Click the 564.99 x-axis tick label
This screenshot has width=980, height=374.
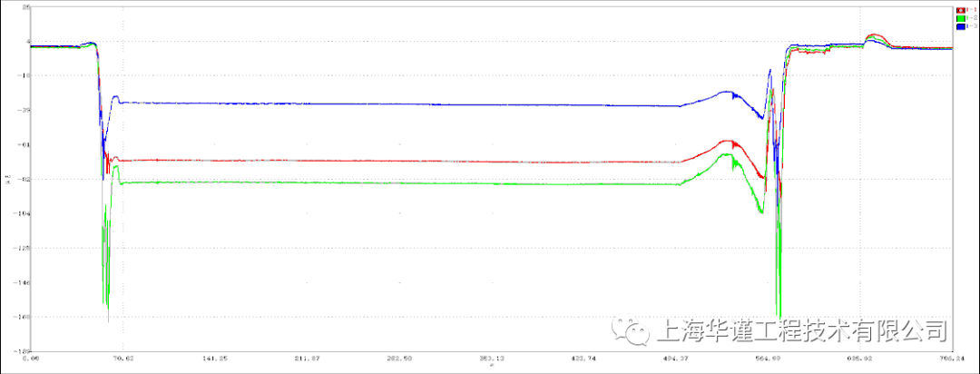tap(769, 359)
